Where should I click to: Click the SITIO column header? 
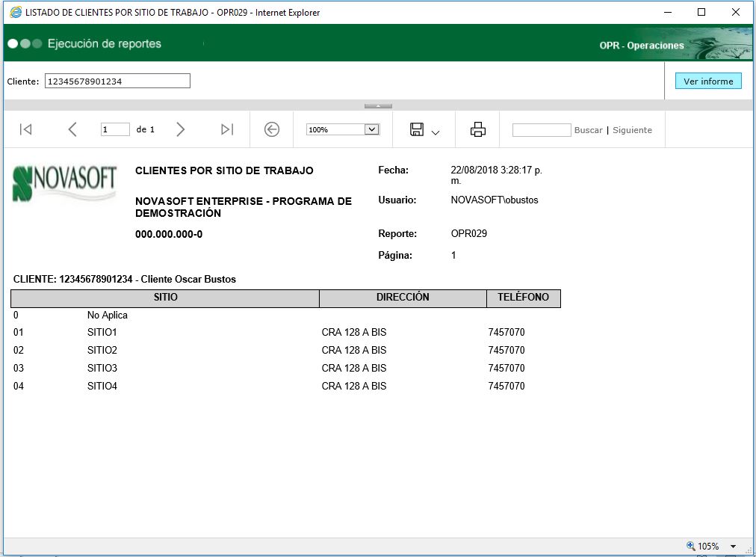click(x=165, y=298)
